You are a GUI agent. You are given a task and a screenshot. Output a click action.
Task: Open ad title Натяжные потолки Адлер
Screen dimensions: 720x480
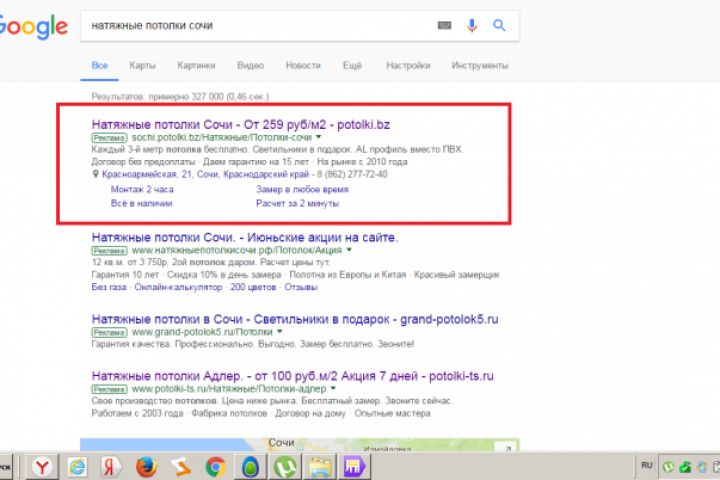(x=292, y=376)
